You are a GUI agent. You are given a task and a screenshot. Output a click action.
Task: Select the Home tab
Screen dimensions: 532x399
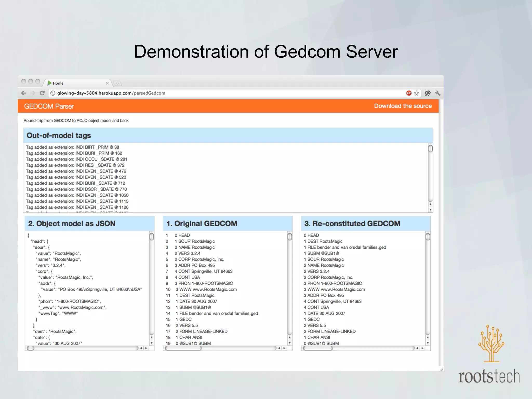[77, 83]
